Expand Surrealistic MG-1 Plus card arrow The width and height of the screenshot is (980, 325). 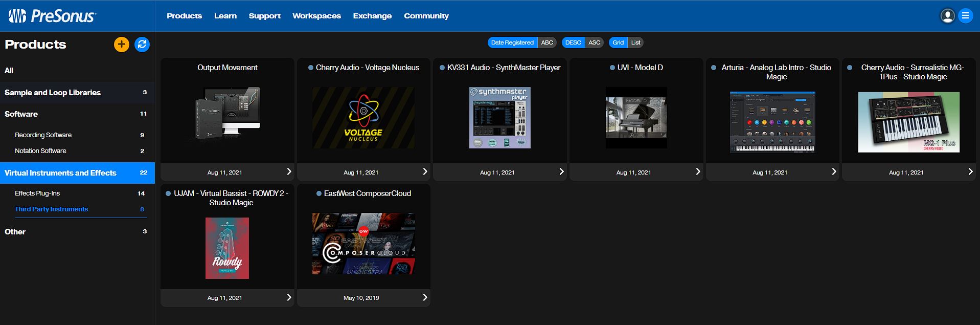pos(970,172)
